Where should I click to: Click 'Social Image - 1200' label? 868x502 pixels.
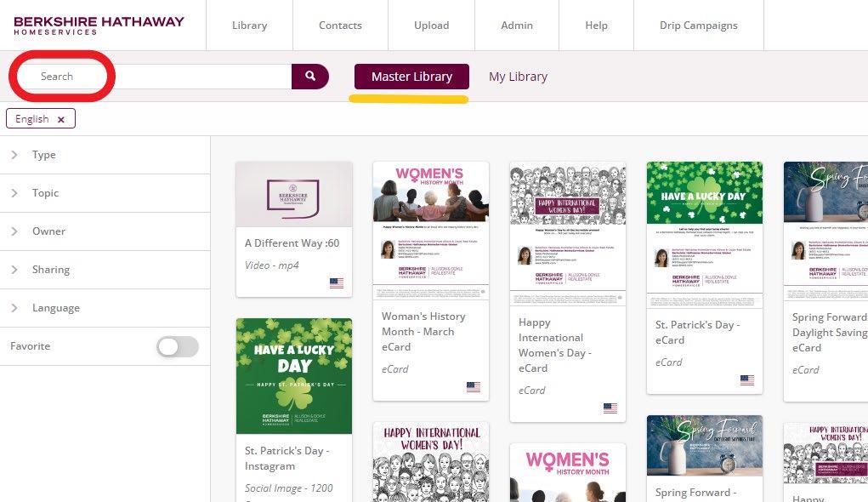coord(289,488)
